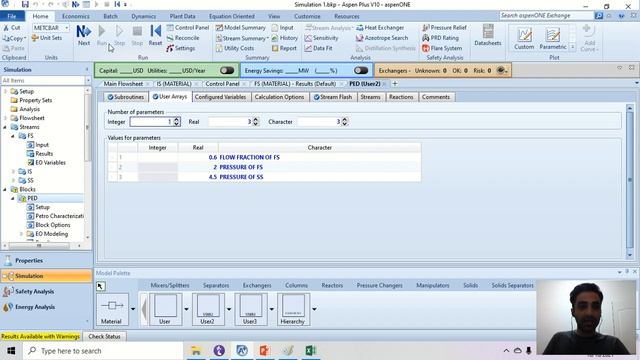Switch to the Main Flowsheet tab
This screenshot has width=640, height=360.
click(123, 84)
